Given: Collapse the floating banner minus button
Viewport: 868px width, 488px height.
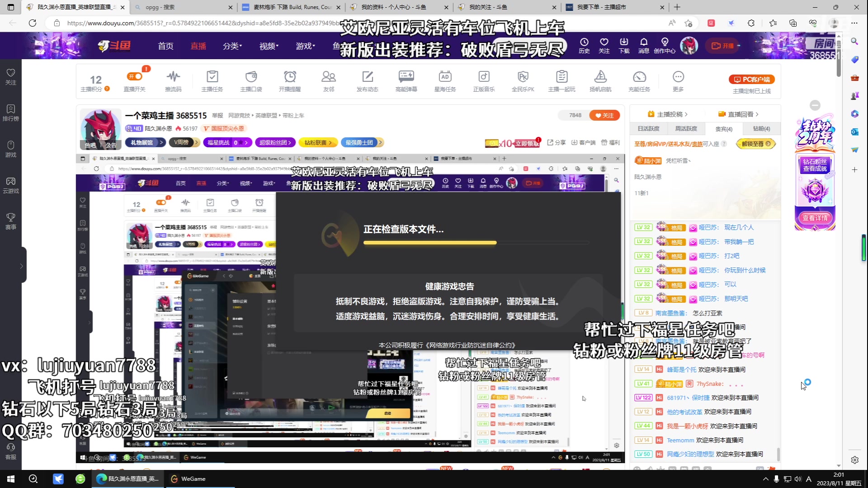Looking at the screenshot, I should pos(815,105).
